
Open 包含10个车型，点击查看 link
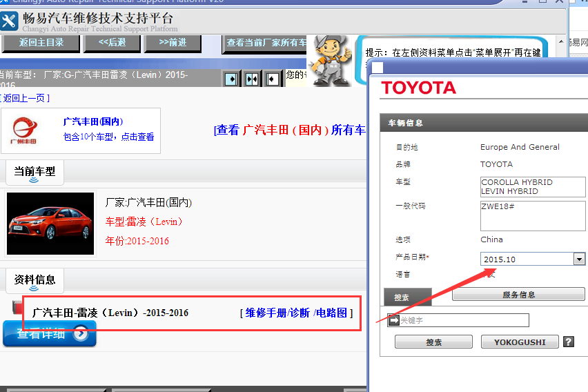(109, 137)
